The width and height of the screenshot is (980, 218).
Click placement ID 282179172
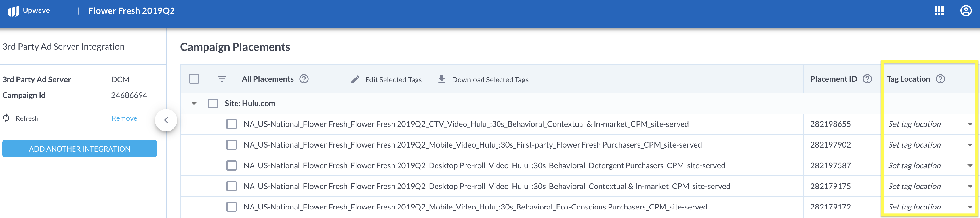point(830,207)
